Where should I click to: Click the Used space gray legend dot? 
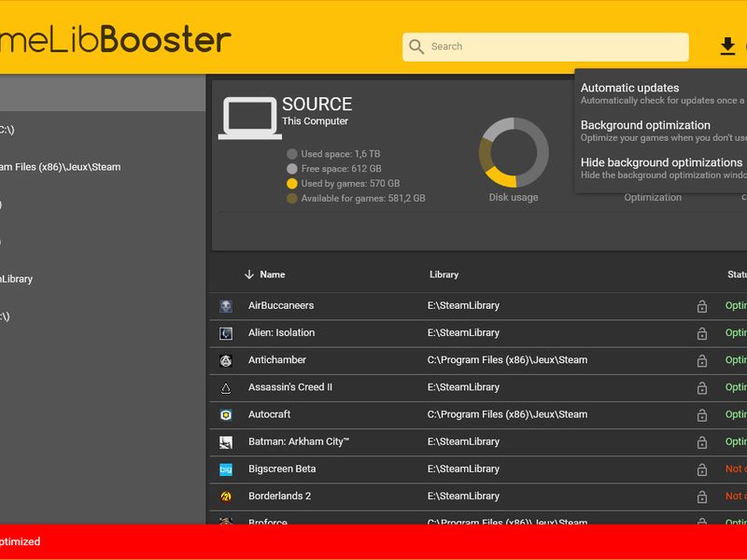[292, 154]
